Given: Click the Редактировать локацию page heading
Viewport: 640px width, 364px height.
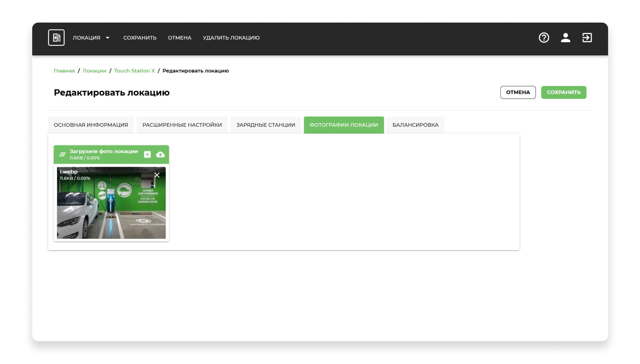Looking at the screenshot, I should pyautogui.click(x=111, y=92).
